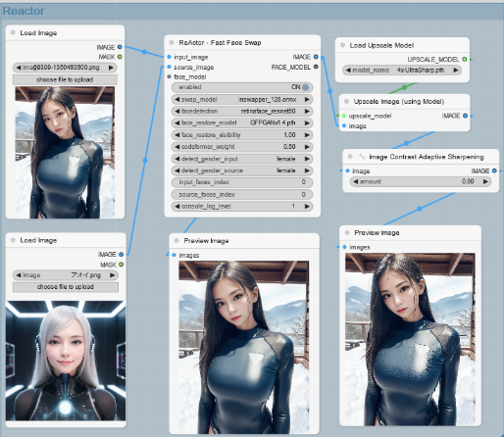This screenshot has height=437, width=504.
Task: Click the face_model input dot on ReActor
Action: pos(169,76)
